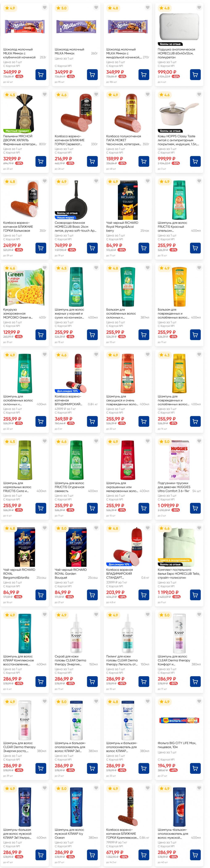Viewport: 210px width, 868px height.
Task: Add RICHARD Royal Mango&Acai tea to cart
Action: pos(144,248)
